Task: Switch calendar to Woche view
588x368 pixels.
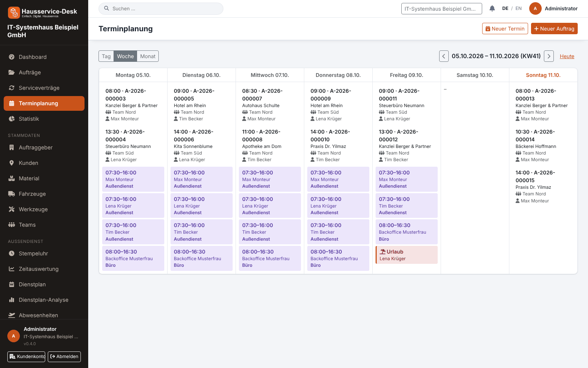Action: (125, 56)
